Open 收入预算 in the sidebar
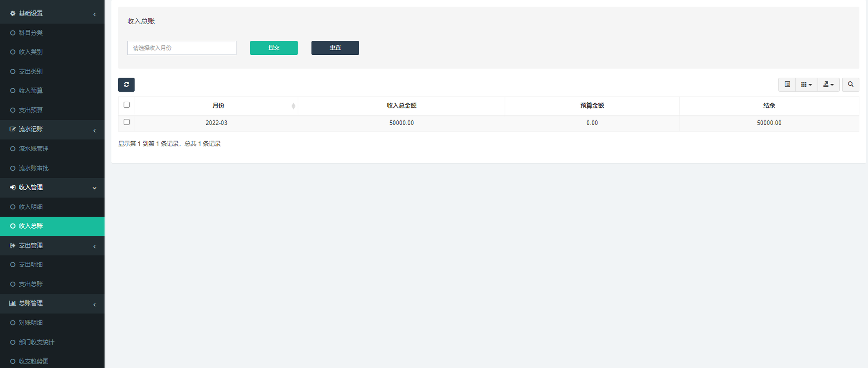The width and height of the screenshot is (868, 368). 52,90
